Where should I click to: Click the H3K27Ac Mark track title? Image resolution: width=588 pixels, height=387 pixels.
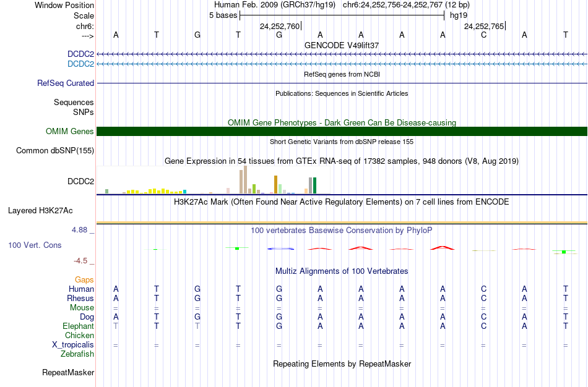(x=342, y=202)
